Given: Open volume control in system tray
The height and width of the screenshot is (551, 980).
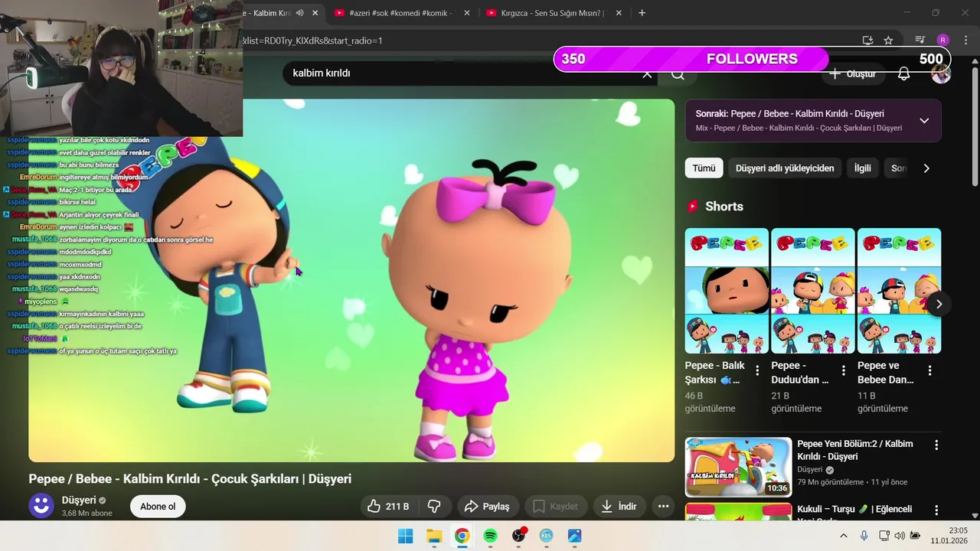Looking at the screenshot, I should coord(900,536).
